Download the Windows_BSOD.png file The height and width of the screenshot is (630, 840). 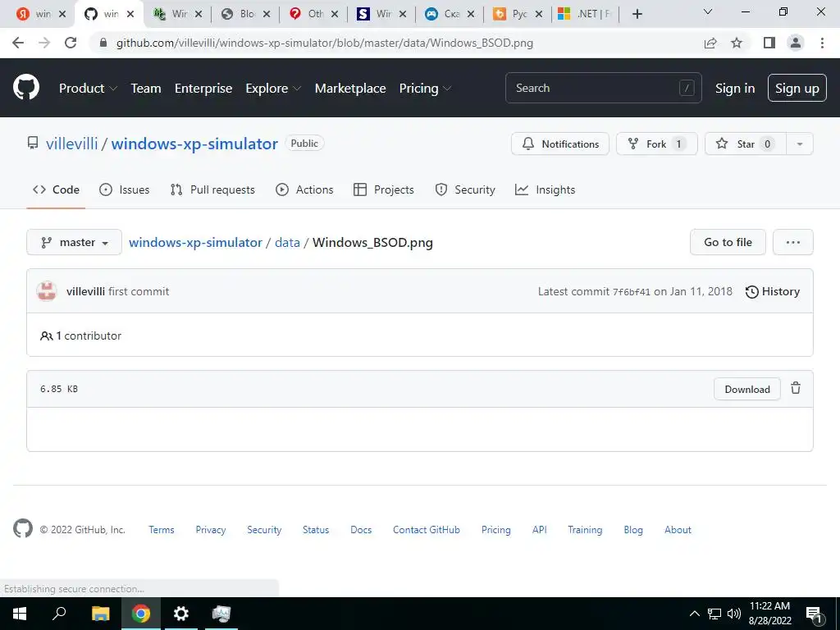(x=746, y=389)
